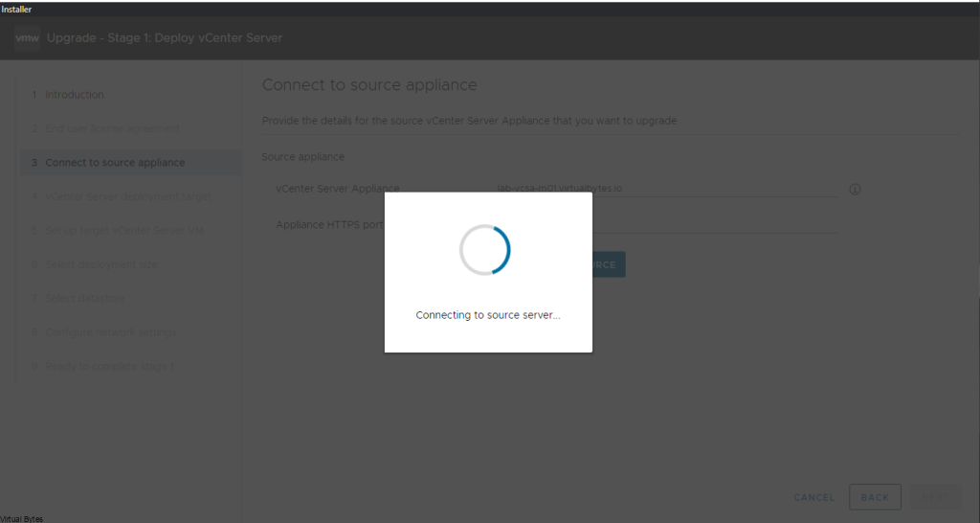The height and width of the screenshot is (523, 980).
Task: Click the 'vCenter Server Appliance' field label
Action: click(x=338, y=189)
